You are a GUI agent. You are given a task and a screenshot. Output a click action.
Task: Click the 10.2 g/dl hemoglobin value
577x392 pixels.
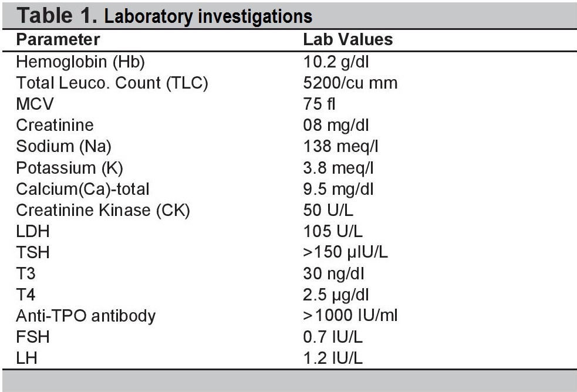pyautogui.click(x=336, y=62)
